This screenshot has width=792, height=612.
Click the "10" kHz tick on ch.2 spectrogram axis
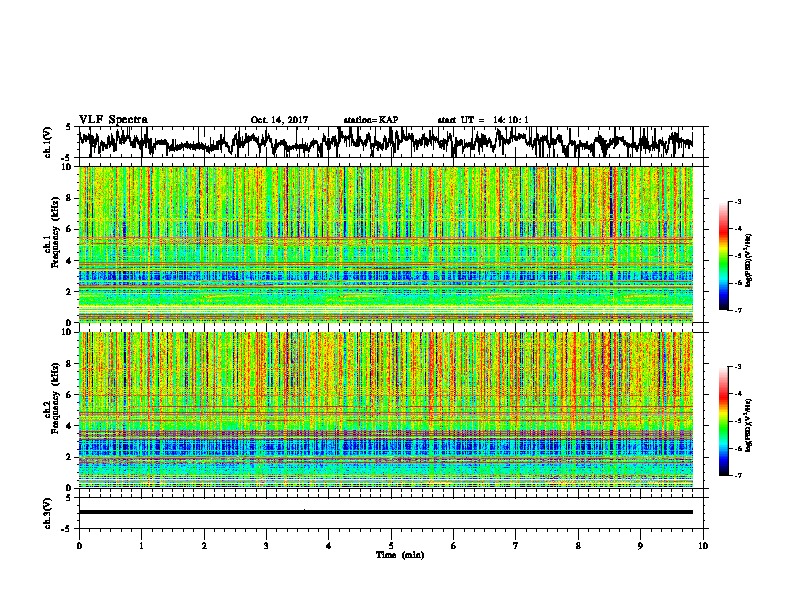[68, 332]
